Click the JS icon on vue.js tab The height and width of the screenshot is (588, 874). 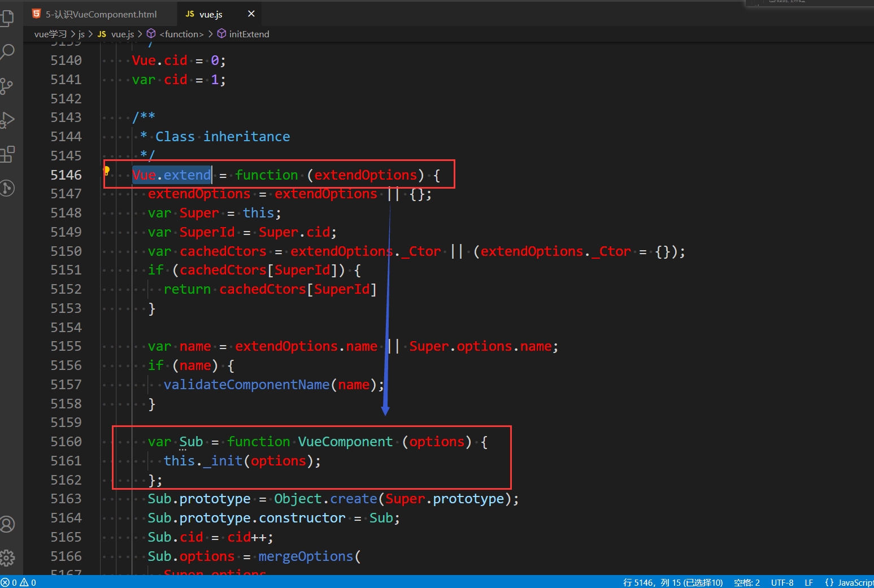(190, 14)
